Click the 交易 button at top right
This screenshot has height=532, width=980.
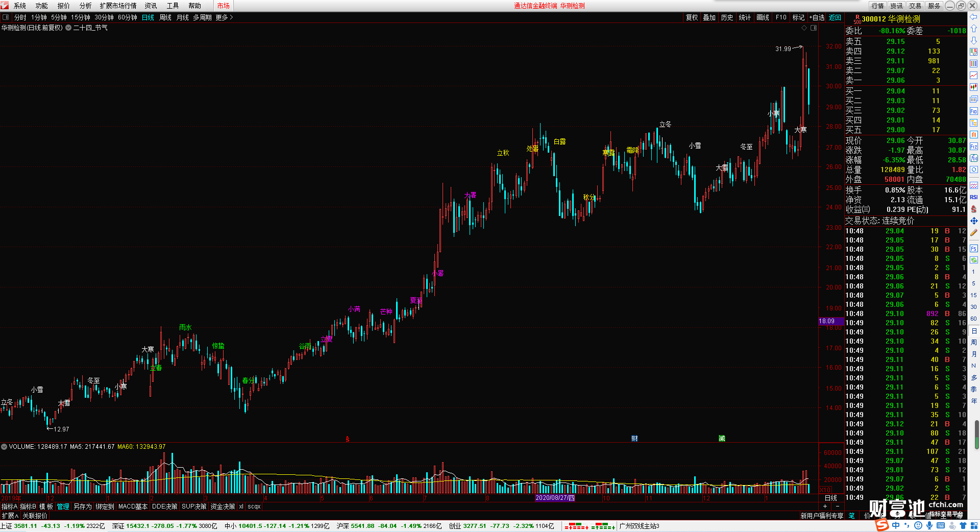pyautogui.click(x=916, y=6)
